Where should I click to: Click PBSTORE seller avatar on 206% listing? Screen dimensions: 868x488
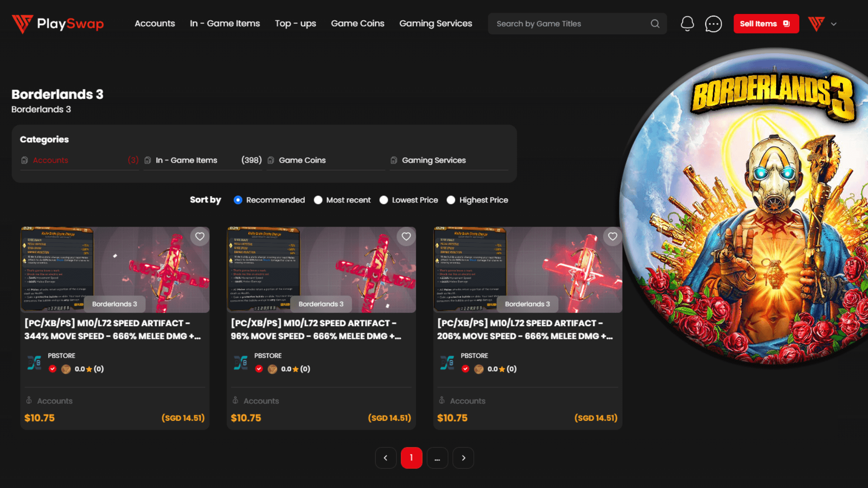click(x=448, y=362)
